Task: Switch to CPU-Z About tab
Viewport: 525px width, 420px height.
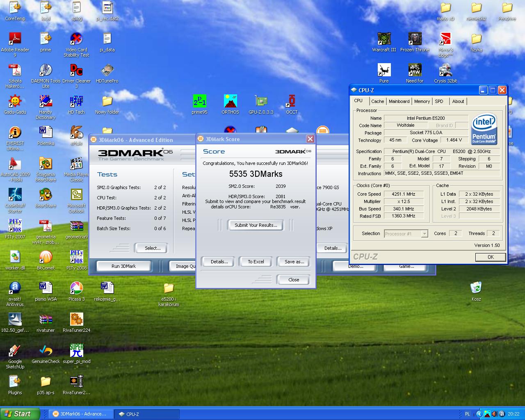Action: (x=458, y=101)
